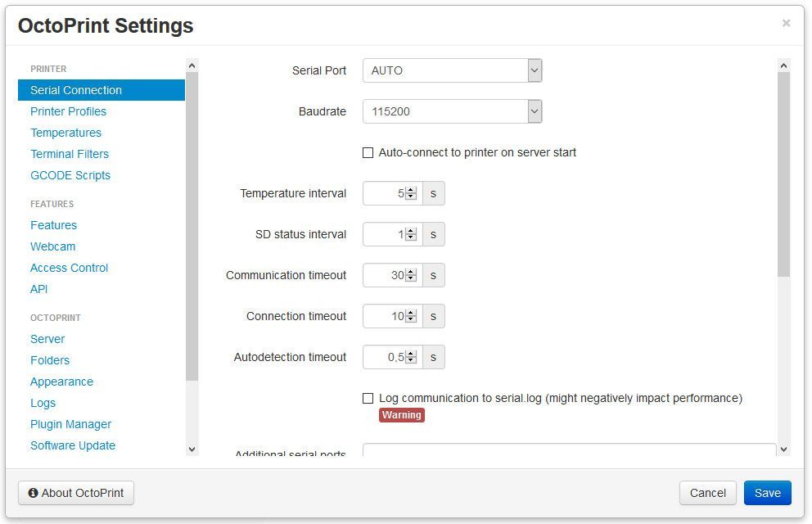812x524 pixels.
Task: Save the settings
Action: [x=767, y=493]
